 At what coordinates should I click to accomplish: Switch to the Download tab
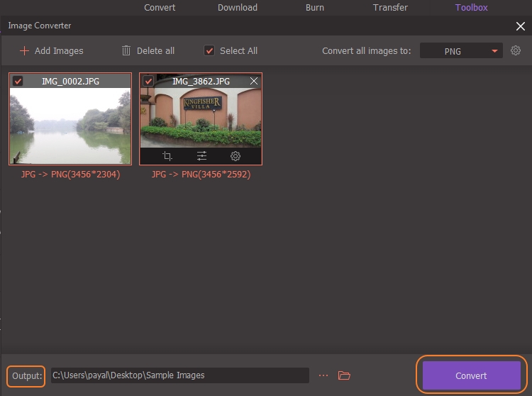point(238,8)
